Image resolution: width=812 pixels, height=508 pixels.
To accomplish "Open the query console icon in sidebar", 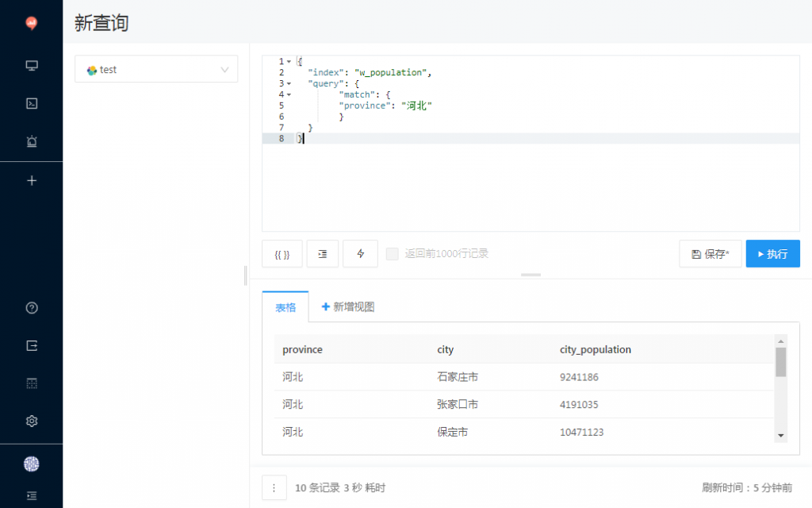I will click(x=32, y=103).
